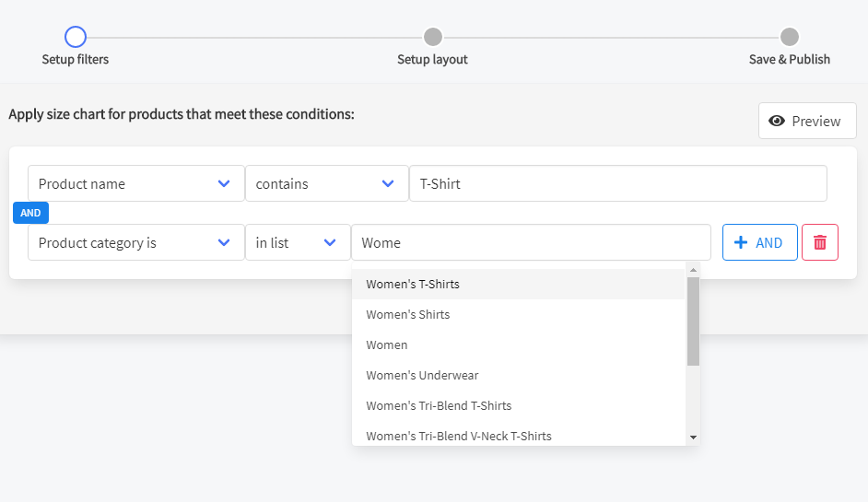Click the blue AND condition badge
The width and height of the screenshot is (868, 502).
point(30,213)
